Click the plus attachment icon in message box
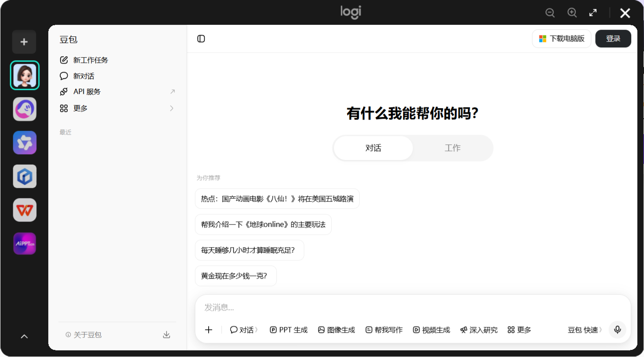Screen dimensions: 644x357 tap(209, 330)
